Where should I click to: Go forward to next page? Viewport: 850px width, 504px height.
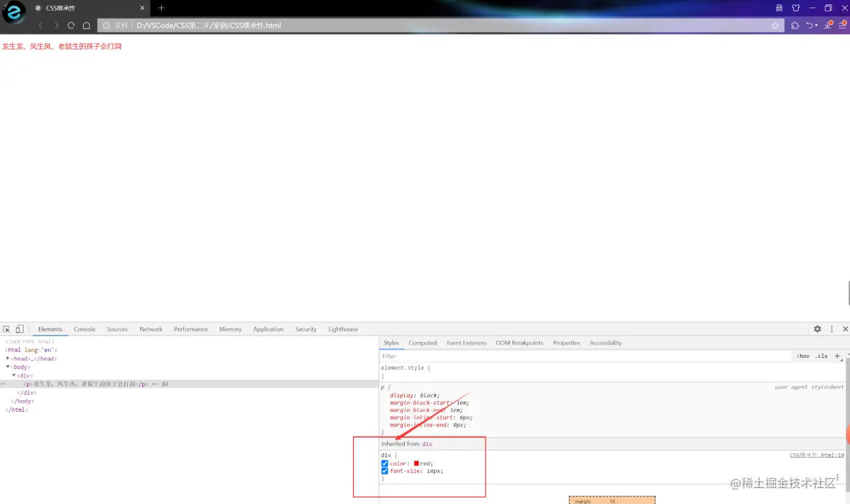[56, 25]
